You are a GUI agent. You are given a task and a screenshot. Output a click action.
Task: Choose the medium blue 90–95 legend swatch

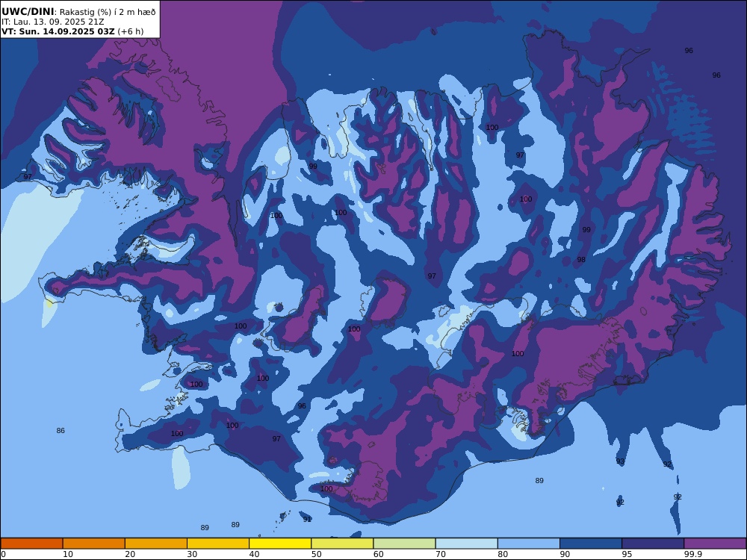click(591, 544)
